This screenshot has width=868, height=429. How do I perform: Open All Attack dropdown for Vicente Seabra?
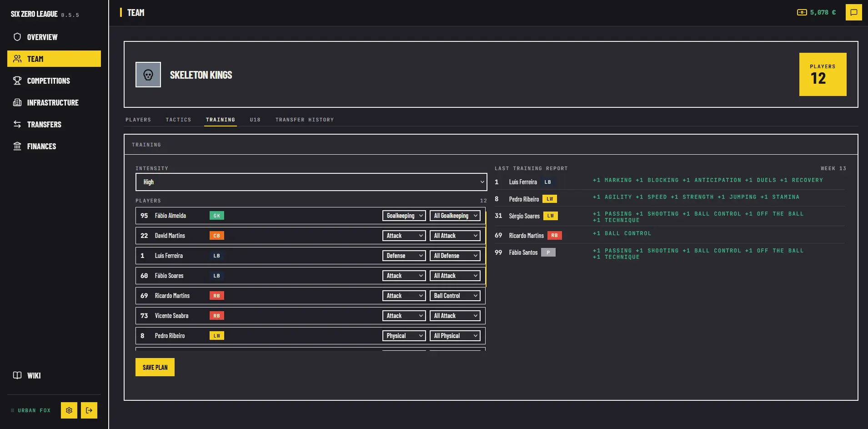[x=455, y=316]
